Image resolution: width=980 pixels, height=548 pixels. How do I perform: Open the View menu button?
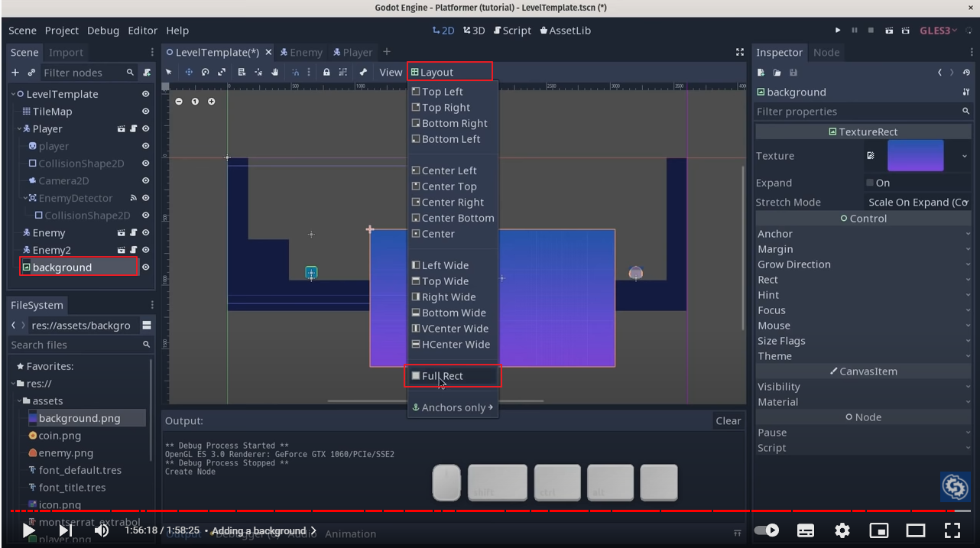[391, 72]
